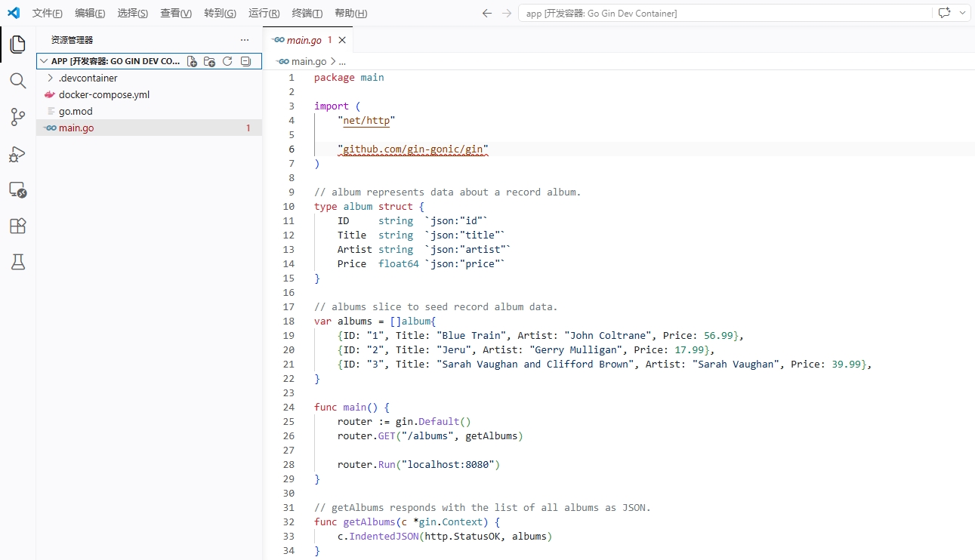This screenshot has width=975, height=560.
Task: Go back using the navigation arrow
Action: point(487,14)
